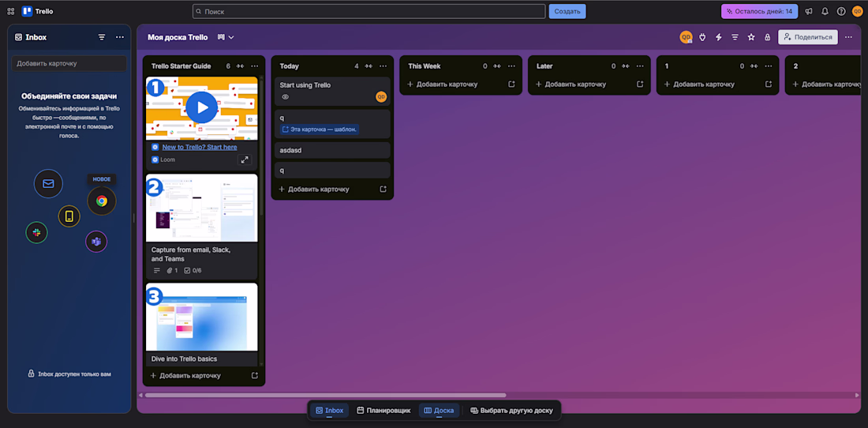This screenshot has width=868, height=428.
Task: Open the help question mark icon
Action: pyautogui.click(x=841, y=11)
